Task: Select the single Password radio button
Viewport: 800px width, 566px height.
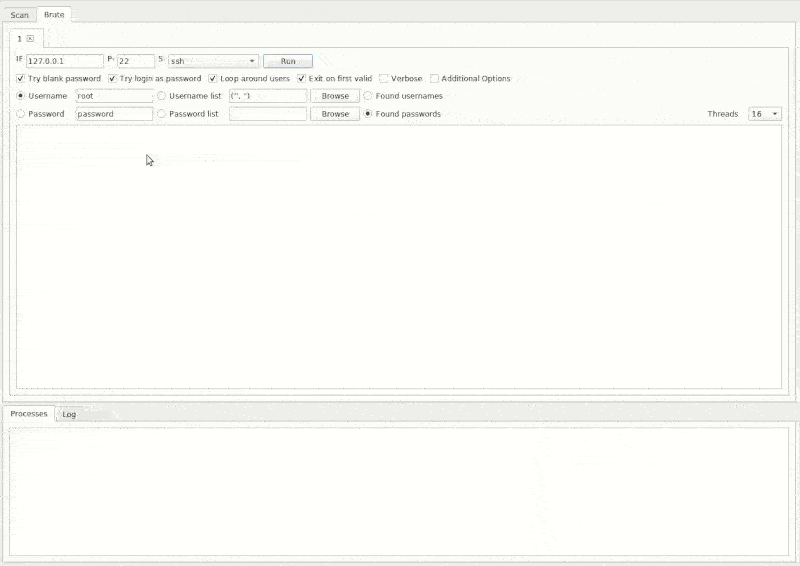Action: click(21, 114)
